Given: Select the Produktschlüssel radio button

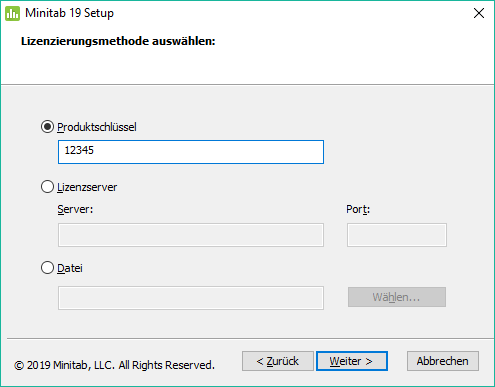Looking at the screenshot, I should (47, 127).
